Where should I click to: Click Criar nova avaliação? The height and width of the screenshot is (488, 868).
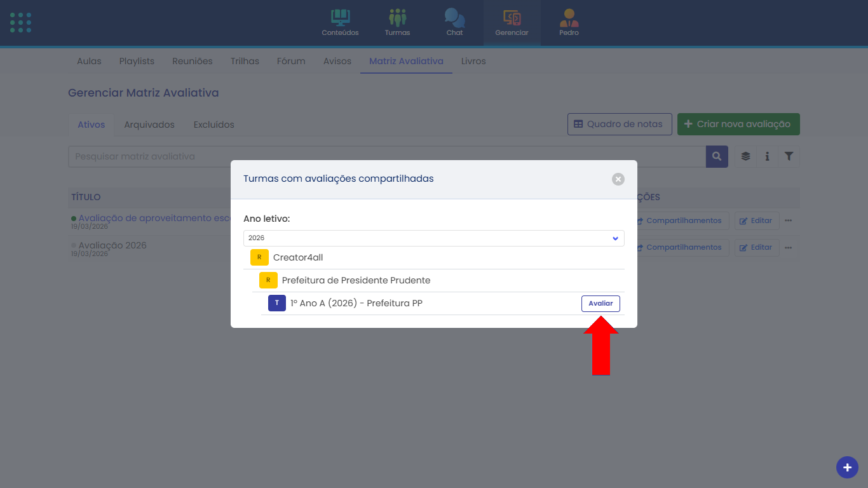(x=738, y=124)
